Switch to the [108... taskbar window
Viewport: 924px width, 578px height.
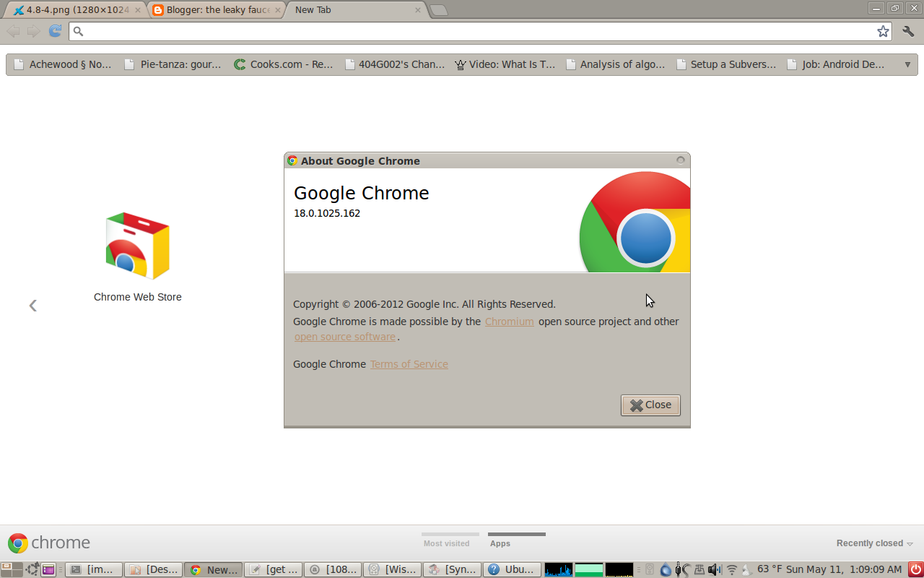point(333,569)
